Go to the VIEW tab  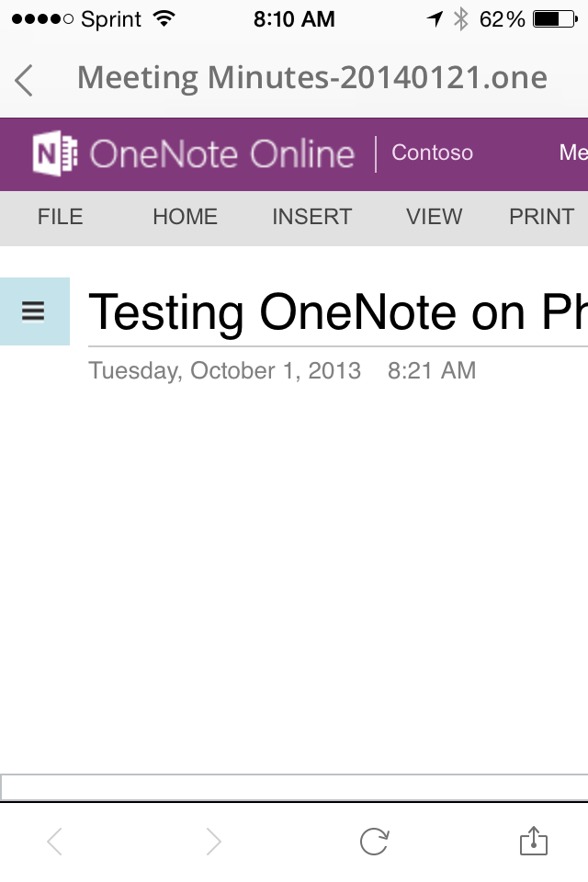click(434, 217)
